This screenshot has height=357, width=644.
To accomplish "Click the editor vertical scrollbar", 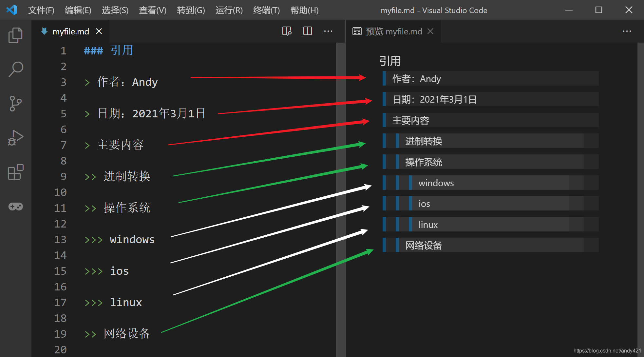I will (x=341, y=197).
